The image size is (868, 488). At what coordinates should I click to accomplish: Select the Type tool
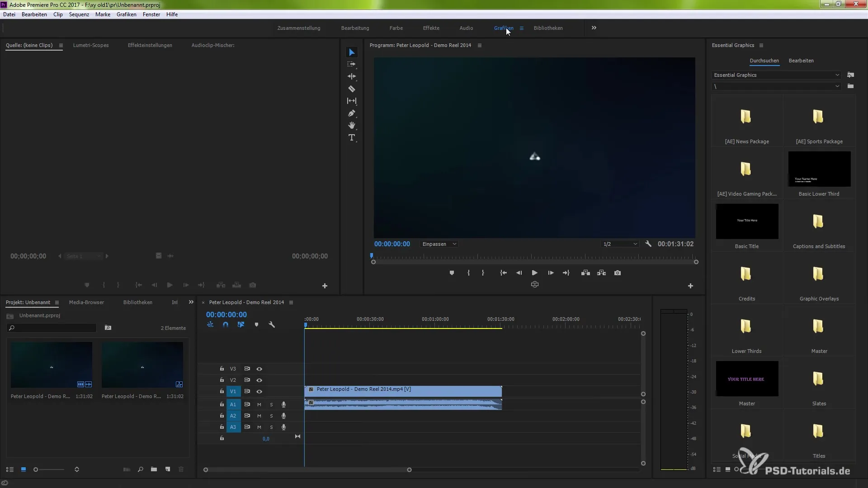tap(352, 137)
